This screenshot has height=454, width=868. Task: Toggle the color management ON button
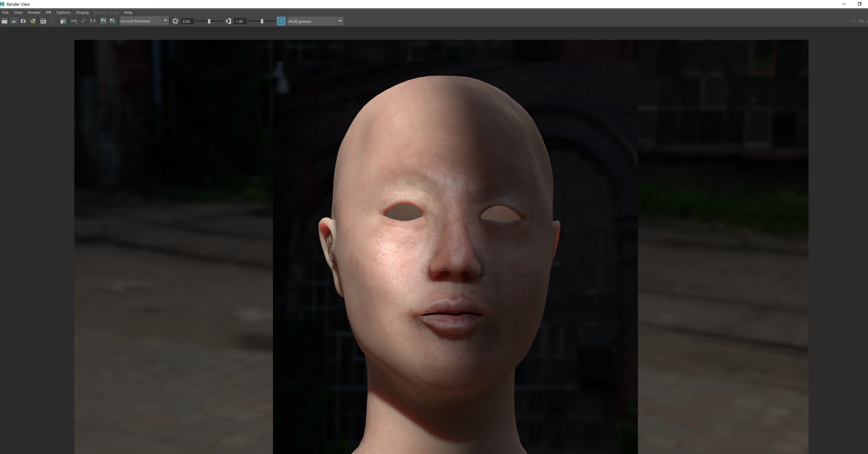click(x=281, y=21)
